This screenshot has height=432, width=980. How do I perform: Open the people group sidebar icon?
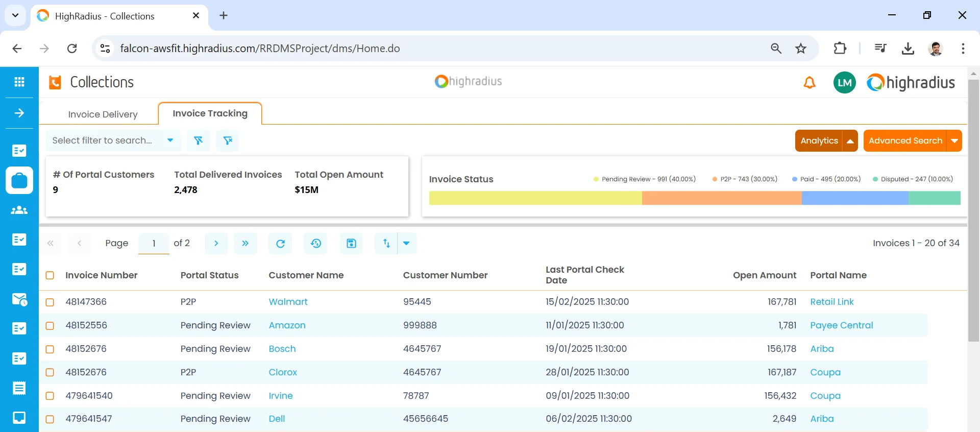pyautogui.click(x=19, y=210)
